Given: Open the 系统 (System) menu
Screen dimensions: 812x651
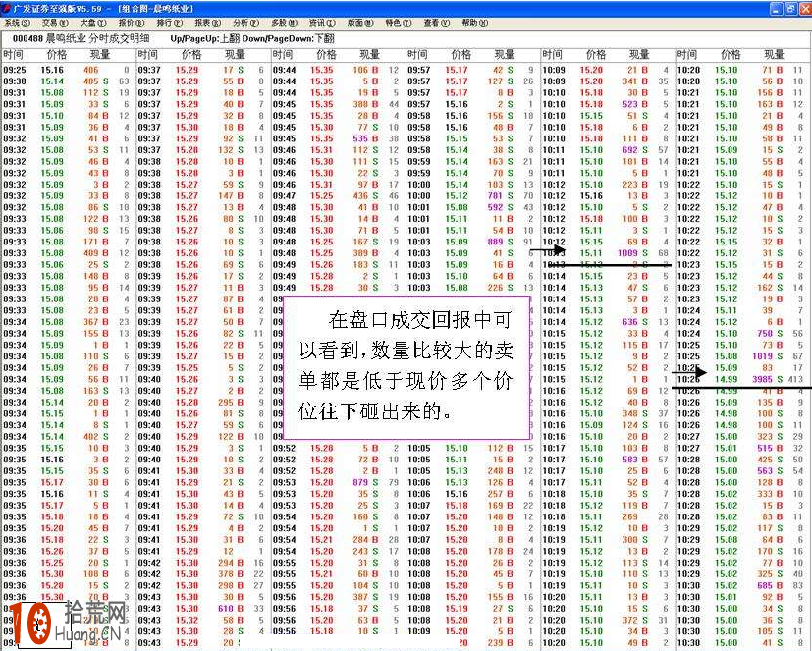Looking at the screenshot, I should (18, 22).
